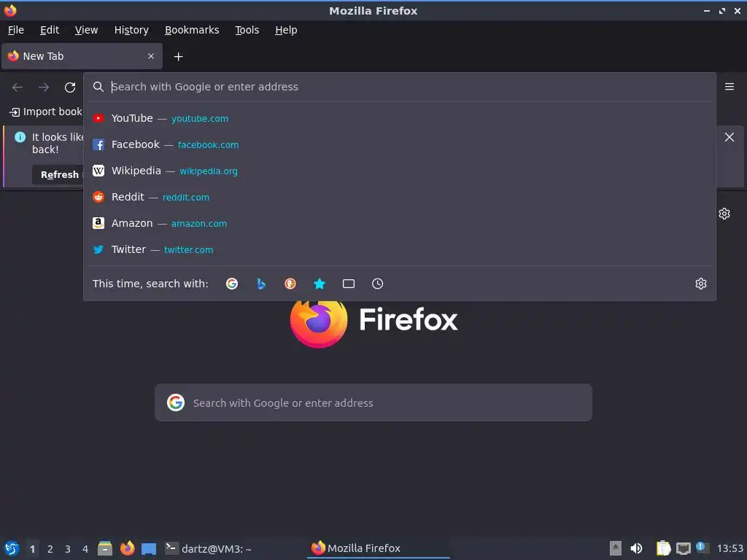Image resolution: width=747 pixels, height=560 pixels.
Task: Open a new tab with the plus button
Action: coord(178,57)
